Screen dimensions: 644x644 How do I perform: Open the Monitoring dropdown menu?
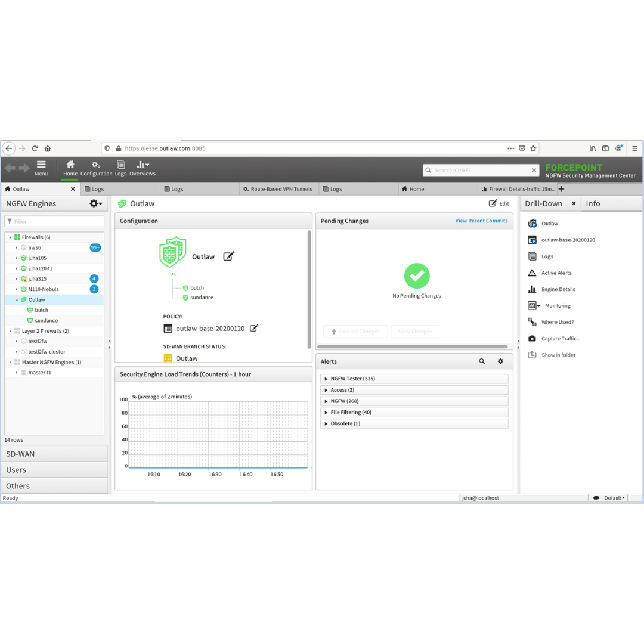pyautogui.click(x=534, y=306)
